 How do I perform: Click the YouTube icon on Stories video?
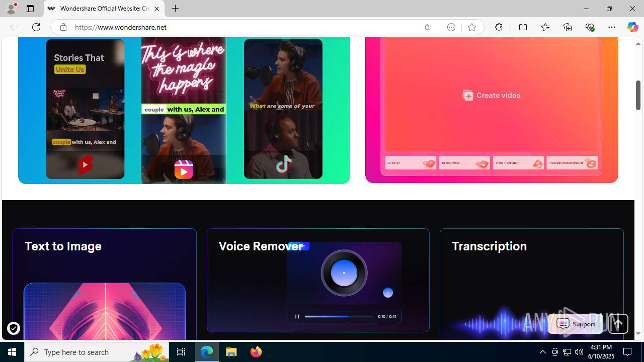coord(85,164)
